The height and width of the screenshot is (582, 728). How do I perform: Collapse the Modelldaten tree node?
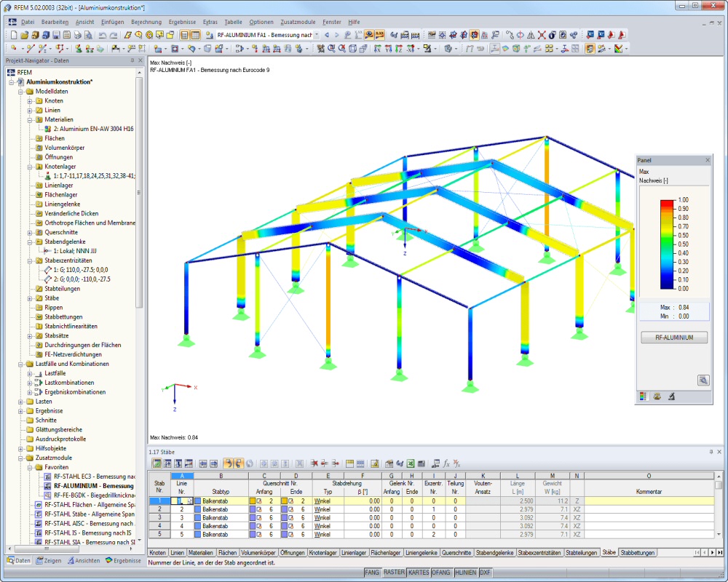coord(20,92)
